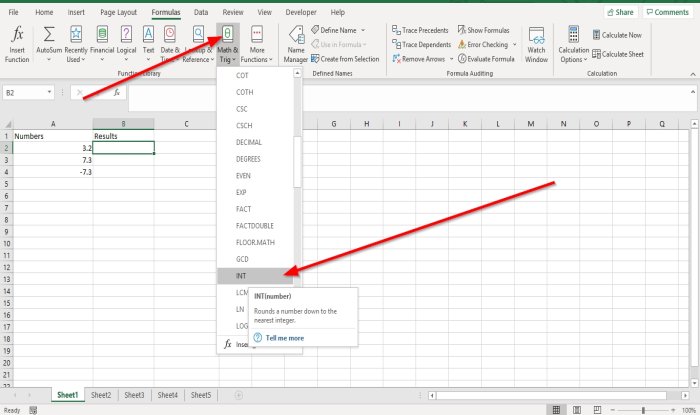
Task: Click the zoom in plus button
Action: pos(673,410)
